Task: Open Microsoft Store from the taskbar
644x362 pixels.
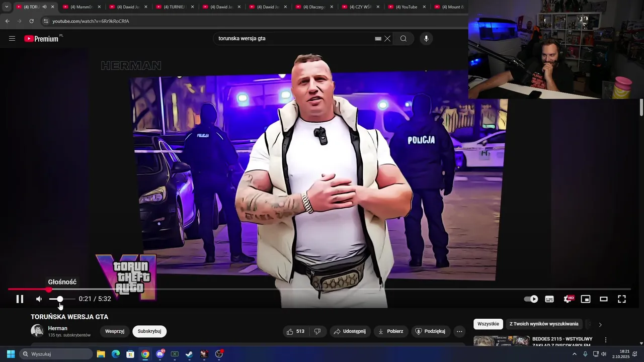Action: (130, 354)
